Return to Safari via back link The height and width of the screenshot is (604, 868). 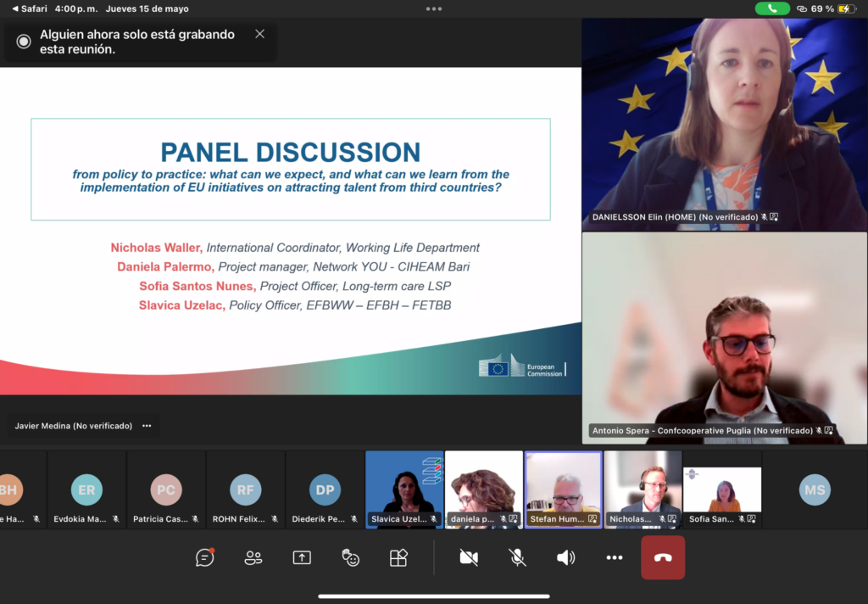[x=30, y=8]
